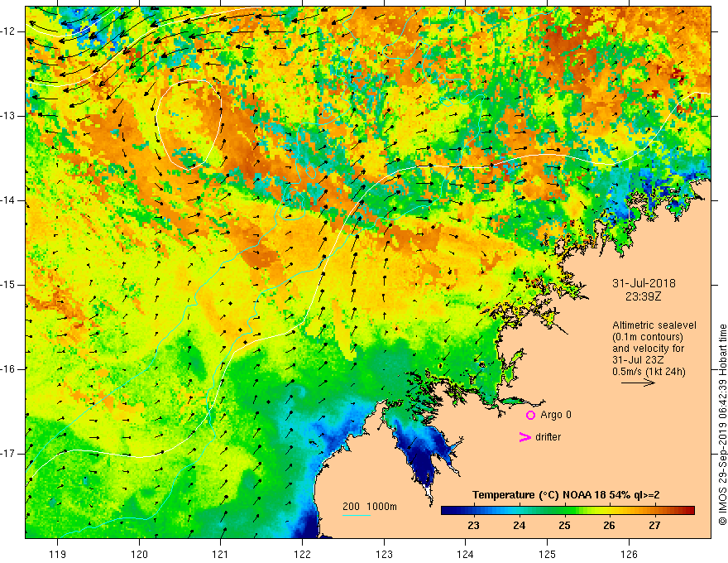Click longitude label 122 on bottom axis
The width and height of the screenshot is (728, 563).
click(302, 554)
